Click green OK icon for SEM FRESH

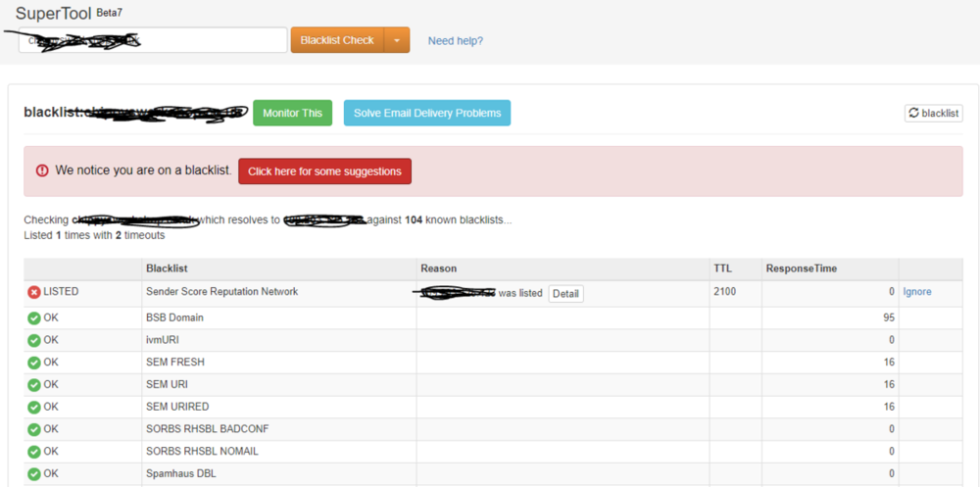click(x=34, y=363)
